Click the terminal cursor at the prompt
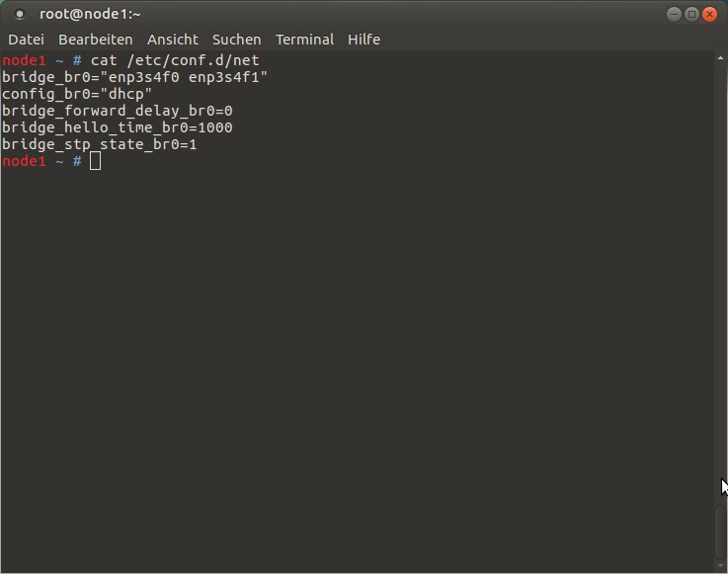 click(x=95, y=161)
